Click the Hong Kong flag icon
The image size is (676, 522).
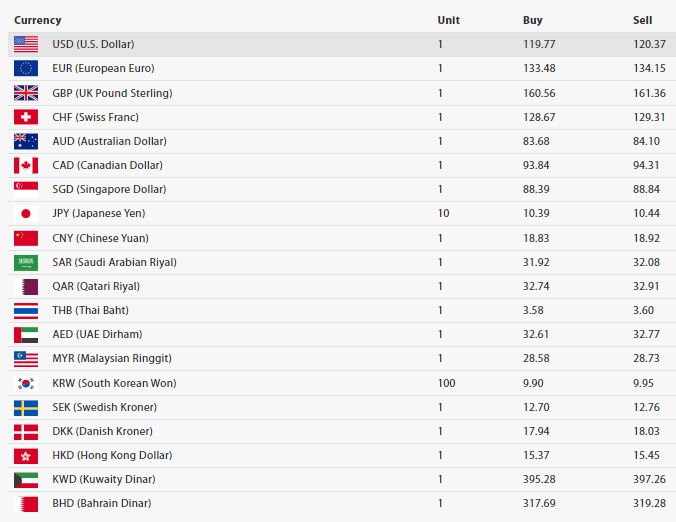pyautogui.click(x=26, y=456)
